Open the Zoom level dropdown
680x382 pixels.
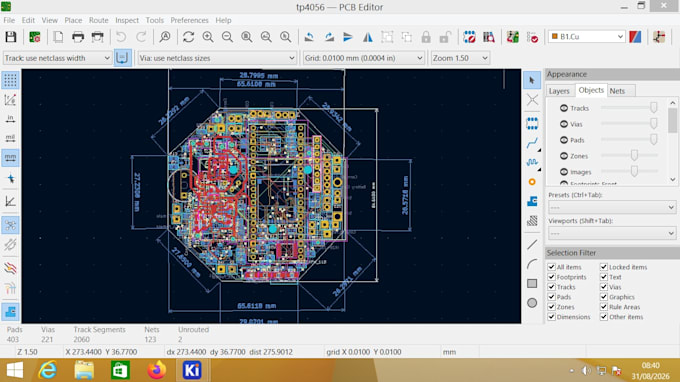coord(460,58)
